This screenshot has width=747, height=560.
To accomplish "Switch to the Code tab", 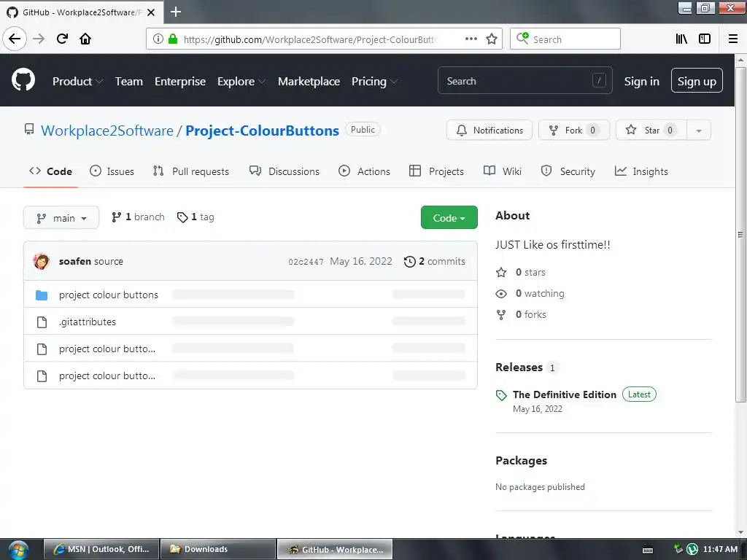I will tap(50, 171).
